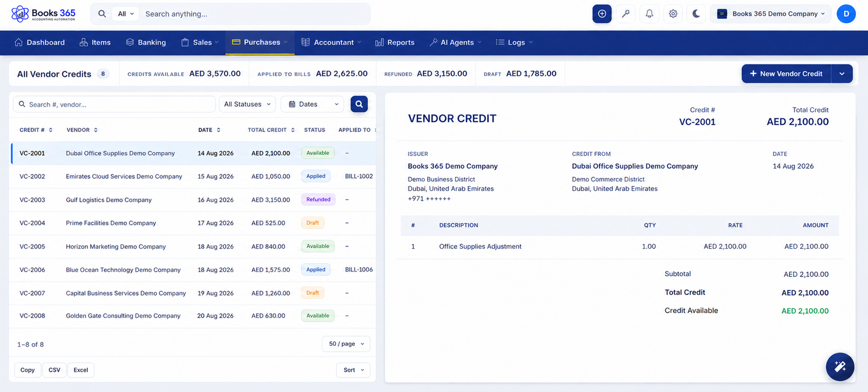This screenshot has width=868, height=392.
Task: Click the Available badge for VC-2008
Action: coord(318,316)
